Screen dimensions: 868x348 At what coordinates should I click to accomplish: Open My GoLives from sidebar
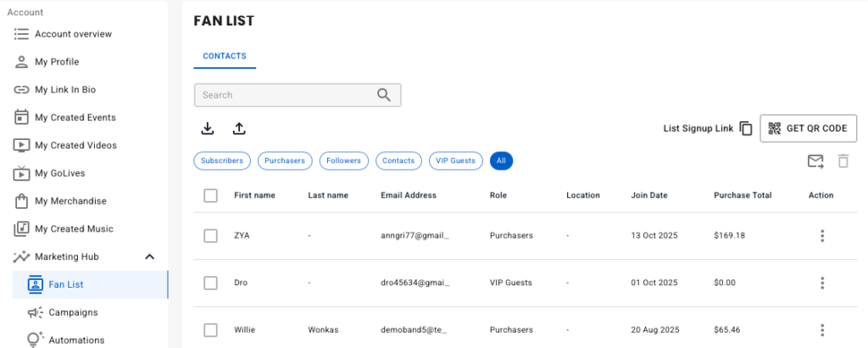click(x=59, y=173)
